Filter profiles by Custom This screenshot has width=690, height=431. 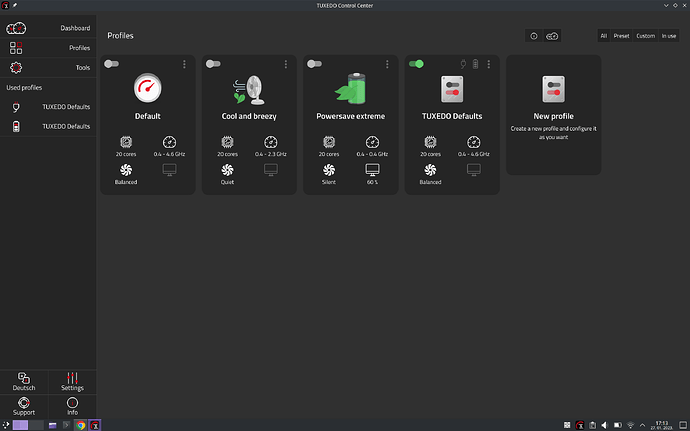646,36
